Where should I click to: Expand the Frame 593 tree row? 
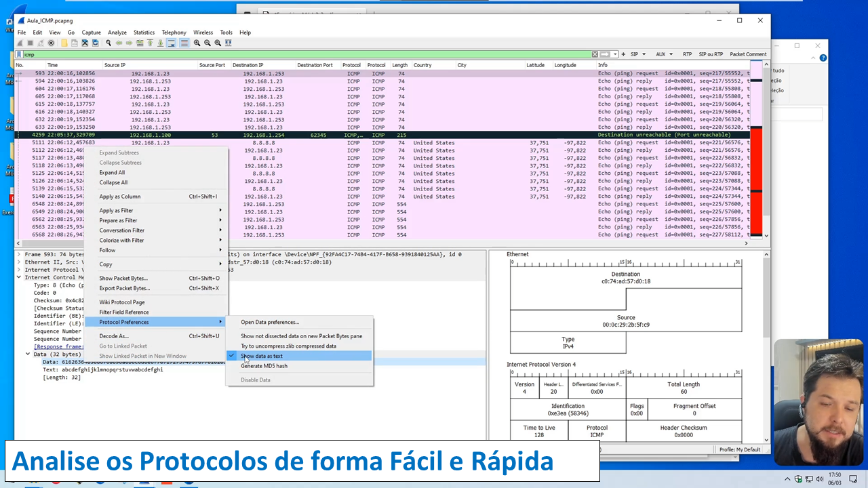coord(19,254)
